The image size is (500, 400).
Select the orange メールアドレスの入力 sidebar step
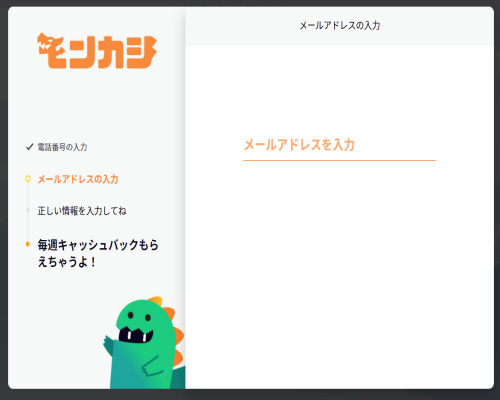tap(78, 179)
